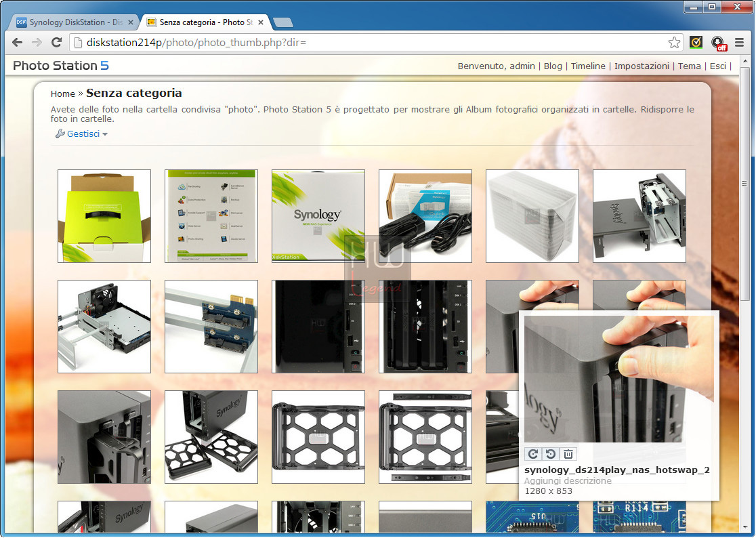
Task: Click the vertical scrollbar thumb
Action: tap(745, 183)
